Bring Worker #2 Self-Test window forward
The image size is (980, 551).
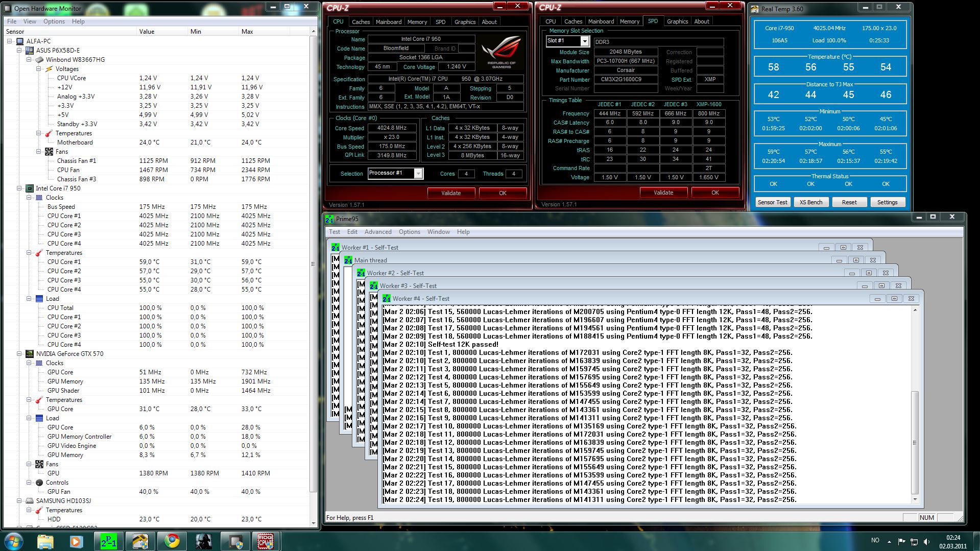[597, 273]
